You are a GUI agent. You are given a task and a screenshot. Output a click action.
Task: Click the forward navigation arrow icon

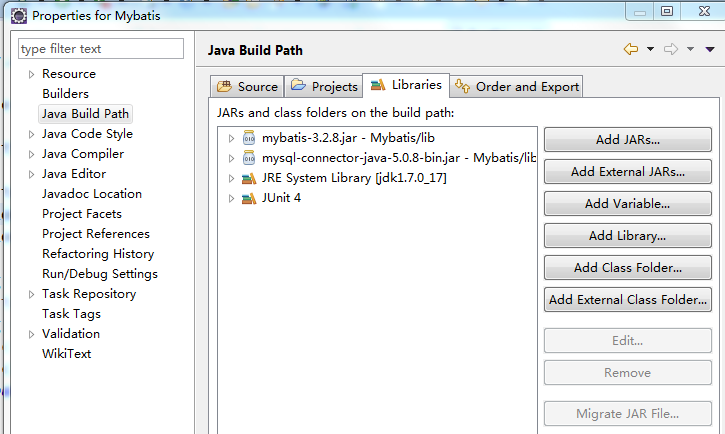coord(671,49)
